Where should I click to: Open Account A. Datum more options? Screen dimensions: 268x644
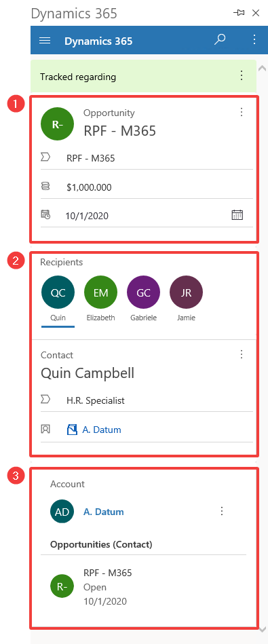[x=222, y=511]
